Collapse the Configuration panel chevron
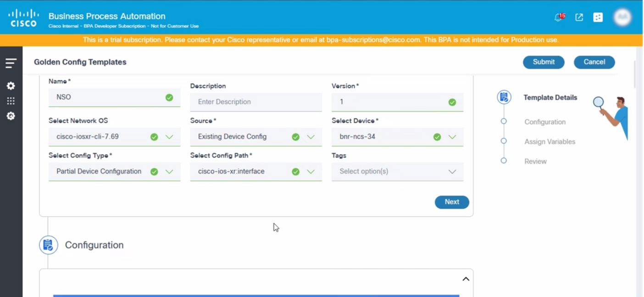 coord(466,279)
